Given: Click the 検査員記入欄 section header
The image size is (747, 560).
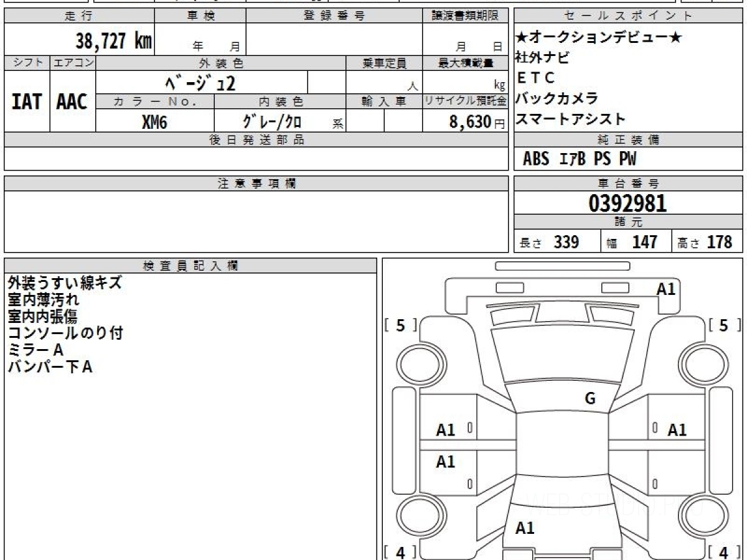Looking at the screenshot, I should click(190, 266).
